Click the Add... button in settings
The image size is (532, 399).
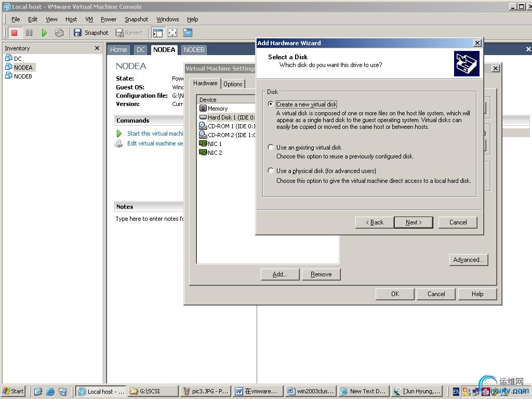(x=280, y=274)
